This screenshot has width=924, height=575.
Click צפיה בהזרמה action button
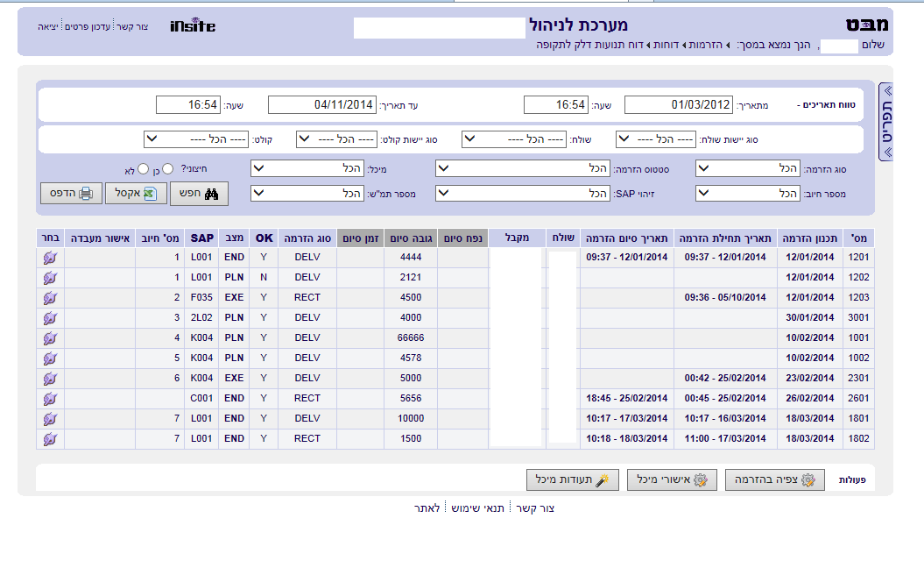tap(775, 480)
